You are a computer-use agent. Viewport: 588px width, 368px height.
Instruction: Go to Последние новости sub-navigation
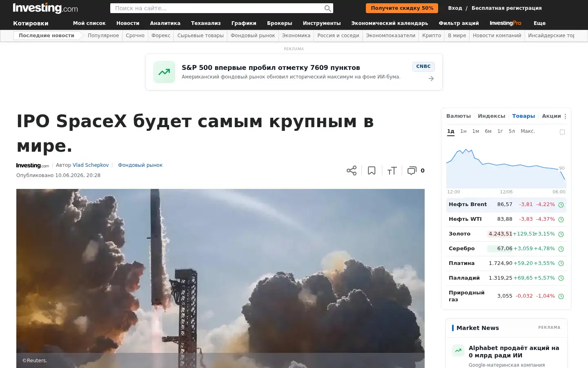tap(47, 36)
